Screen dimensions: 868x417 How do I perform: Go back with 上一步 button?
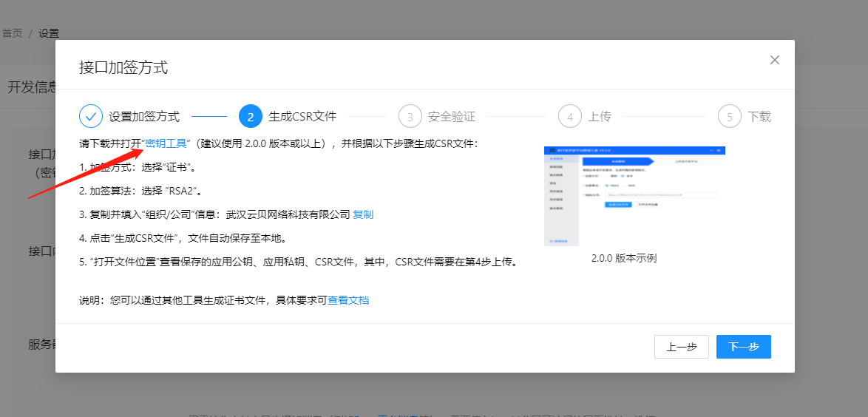682,347
